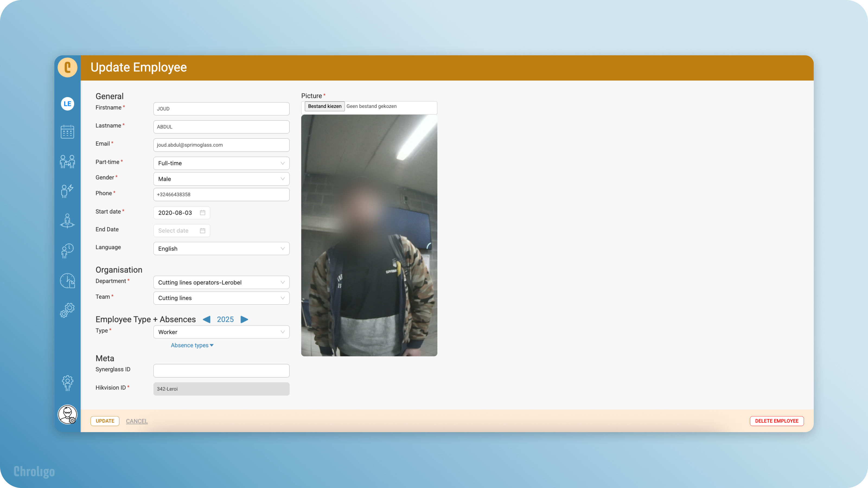Click the Start date field 2020-08-03

pyautogui.click(x=182, y=213)
